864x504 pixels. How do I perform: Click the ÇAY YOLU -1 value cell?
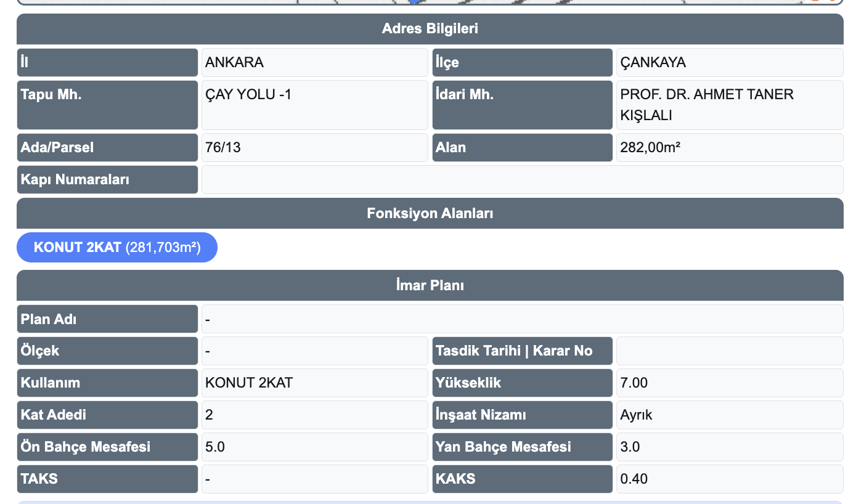coord(314,105)
